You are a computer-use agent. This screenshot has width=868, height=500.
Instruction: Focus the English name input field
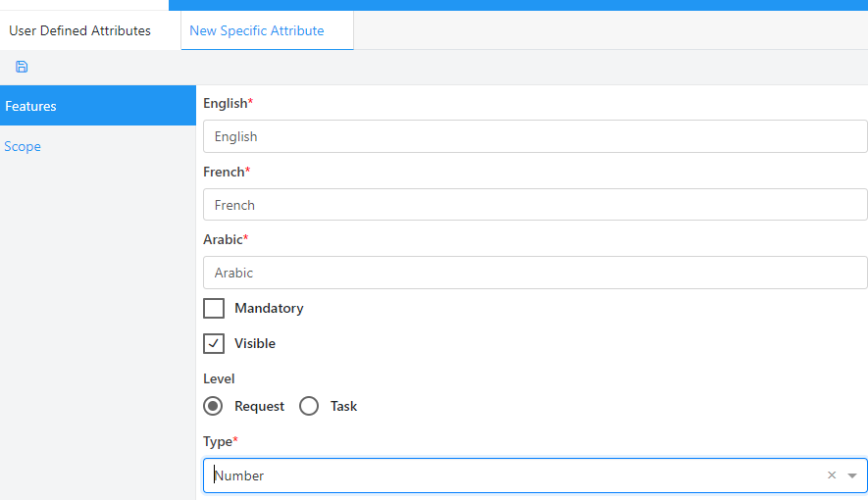535,136
